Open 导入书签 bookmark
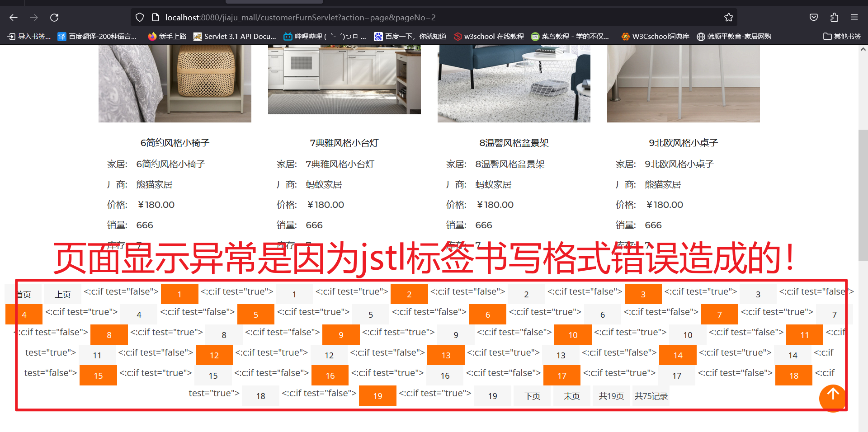This screenshot has height=432, width=868. [x=29, y=37]
